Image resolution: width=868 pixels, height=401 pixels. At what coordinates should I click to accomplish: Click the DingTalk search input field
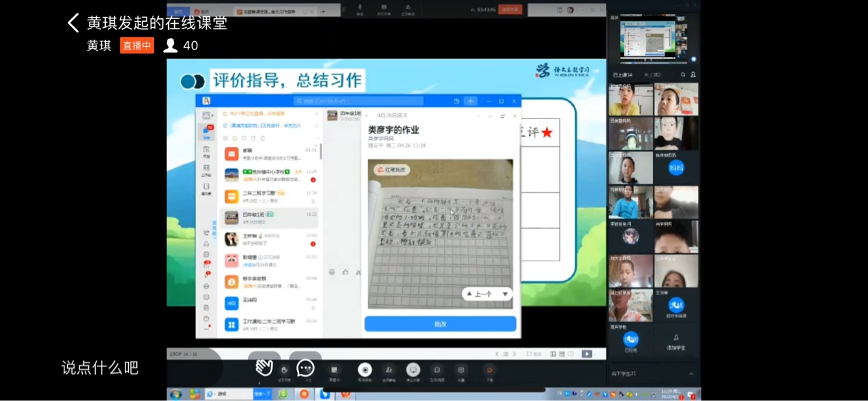click(x=359, y=101)
